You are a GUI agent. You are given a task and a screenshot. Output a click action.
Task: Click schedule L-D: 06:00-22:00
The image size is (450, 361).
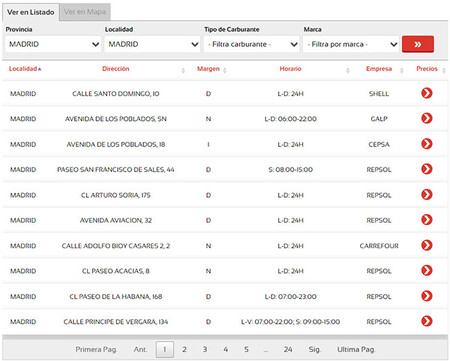click(290, 119)
